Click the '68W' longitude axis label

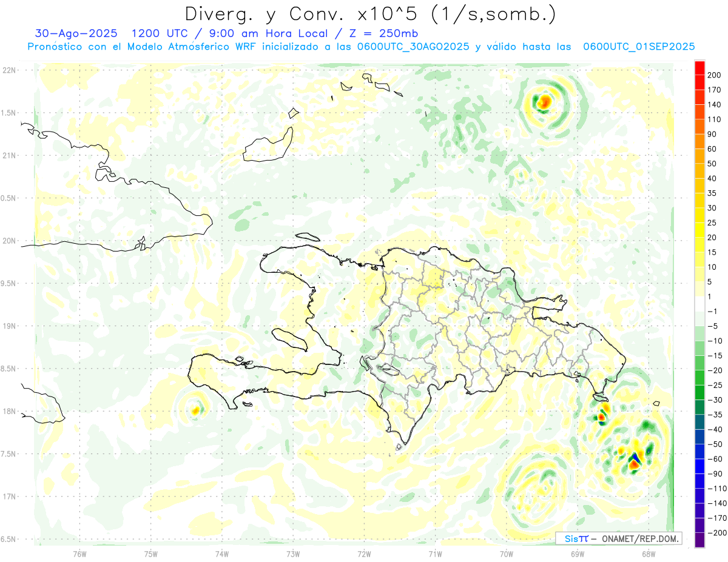point(648,553)
